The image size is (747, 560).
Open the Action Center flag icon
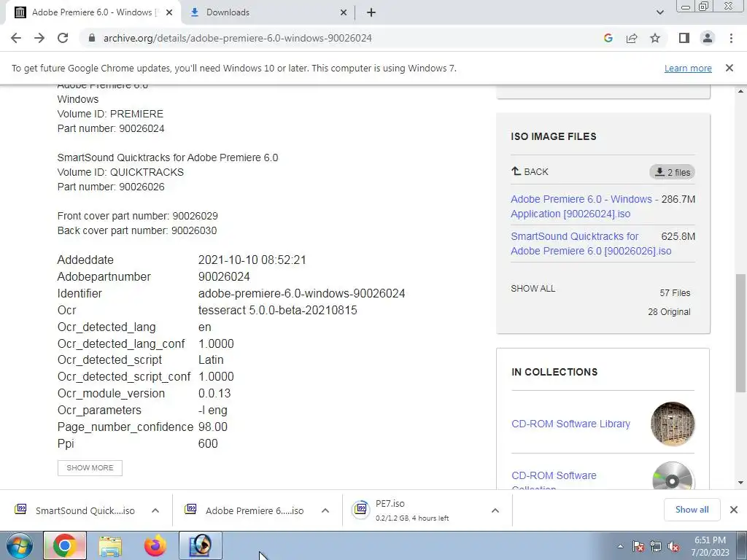[638, 546]
